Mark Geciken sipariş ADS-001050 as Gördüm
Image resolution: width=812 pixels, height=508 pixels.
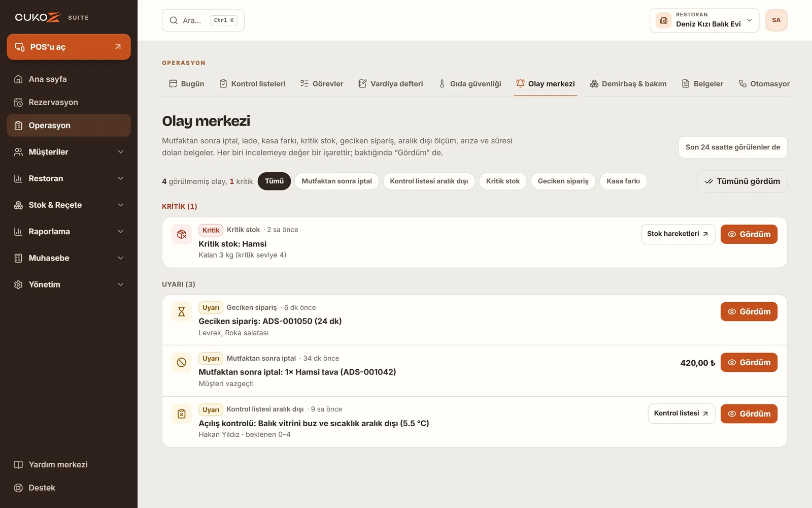[x=749, y=311]
